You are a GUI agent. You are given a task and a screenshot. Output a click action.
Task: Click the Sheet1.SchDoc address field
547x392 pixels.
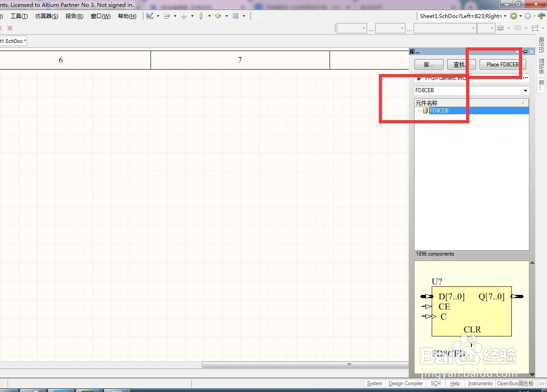pos(460,16)
